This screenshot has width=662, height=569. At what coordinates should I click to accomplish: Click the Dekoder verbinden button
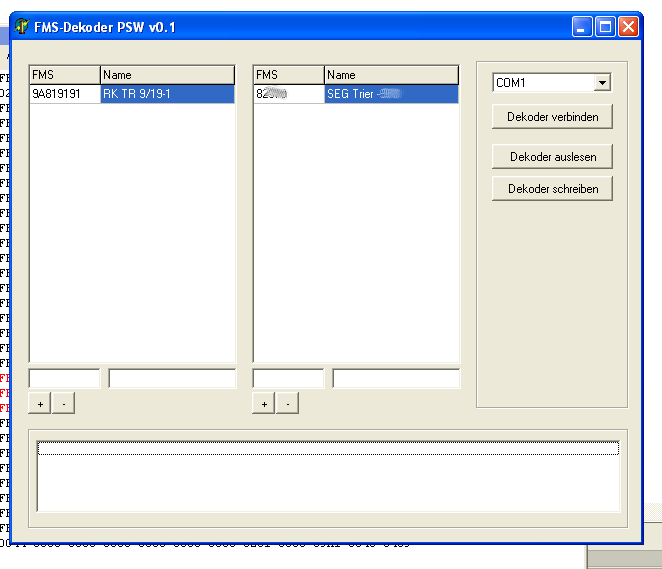(552, 117)
